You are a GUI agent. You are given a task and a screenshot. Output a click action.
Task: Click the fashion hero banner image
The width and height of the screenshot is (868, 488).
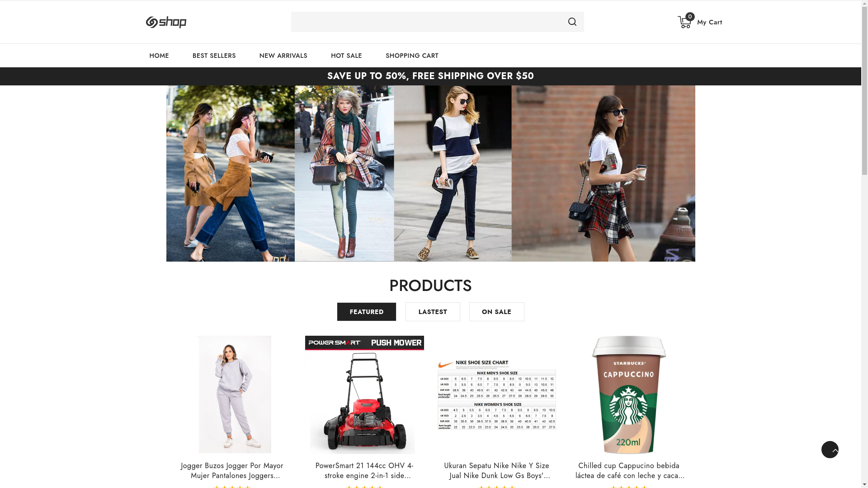click(x=430, y=174)
